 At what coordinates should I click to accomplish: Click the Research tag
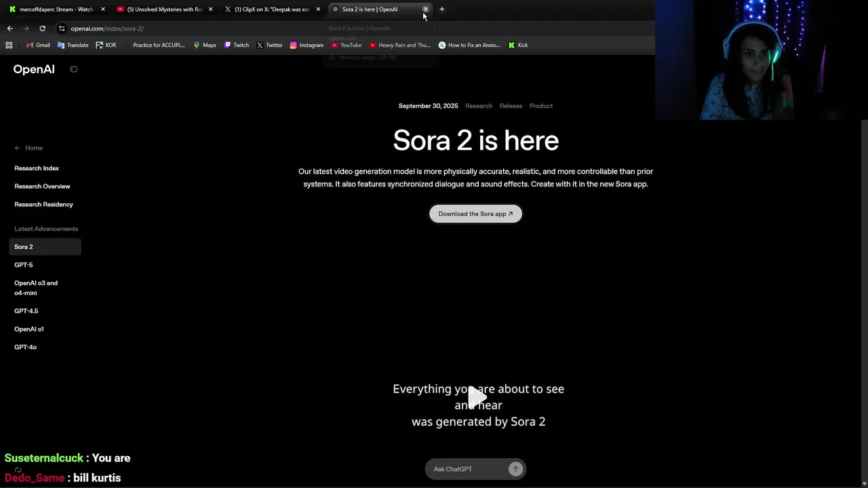[479, 106]
